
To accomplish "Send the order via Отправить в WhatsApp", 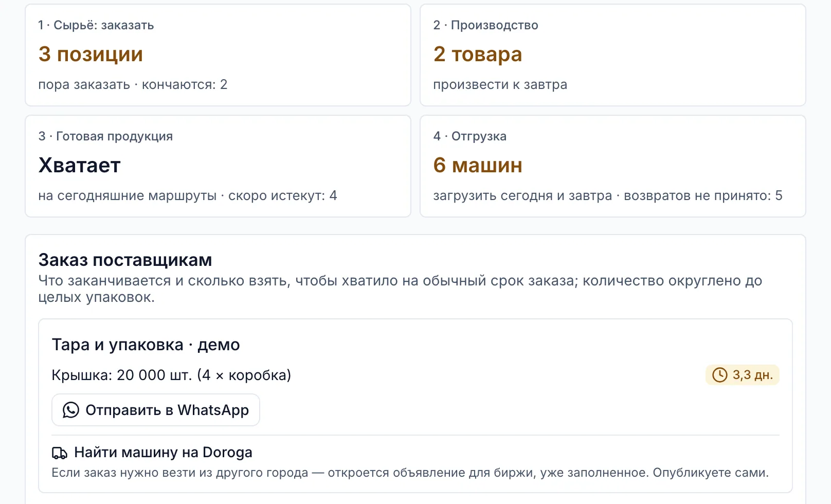I will pos(156,410).
